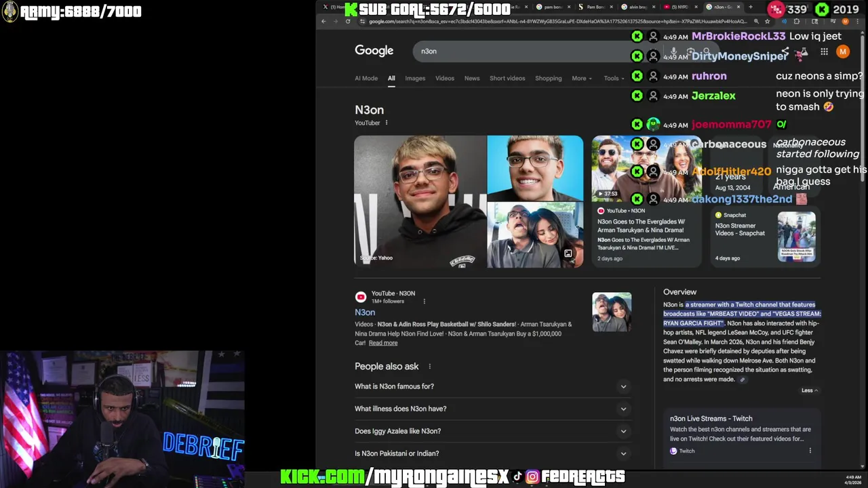The image size is (868, 488).
Task: Select the News search tab
Action: (472, 78)
